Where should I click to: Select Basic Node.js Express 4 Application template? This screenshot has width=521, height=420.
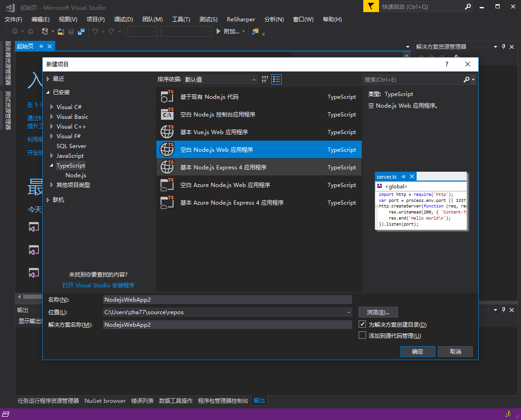click(259, 167)
